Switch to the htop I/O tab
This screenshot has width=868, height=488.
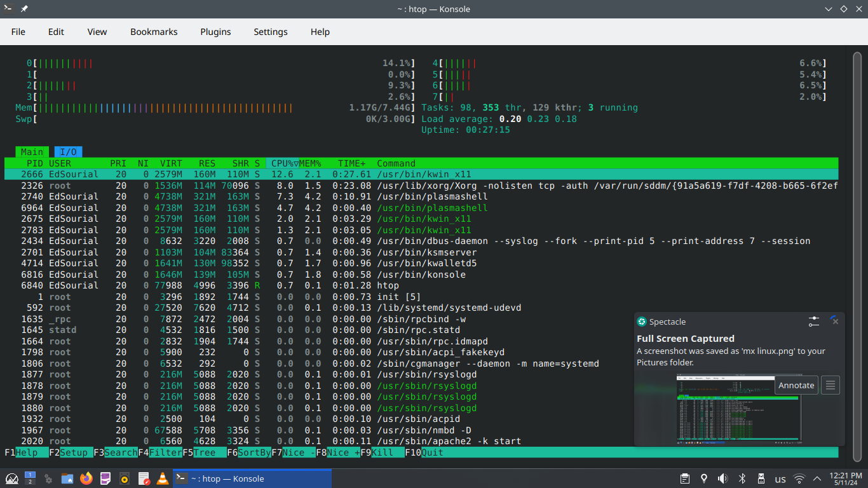(x=68, y=152)
